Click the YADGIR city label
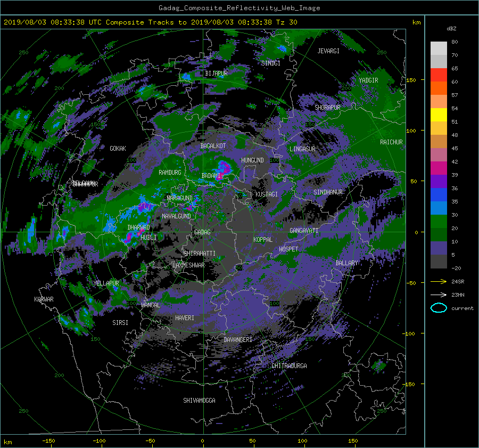 pos(368,80)
